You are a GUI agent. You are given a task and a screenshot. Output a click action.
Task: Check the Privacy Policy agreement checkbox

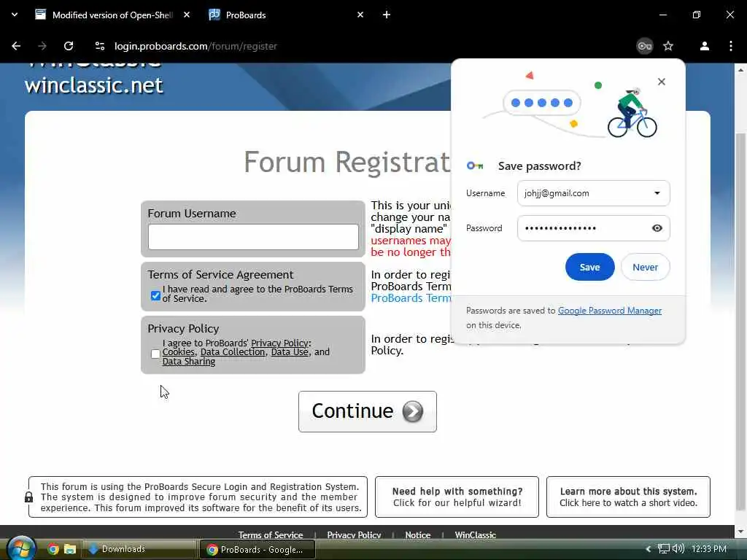[x=155, y=354]
